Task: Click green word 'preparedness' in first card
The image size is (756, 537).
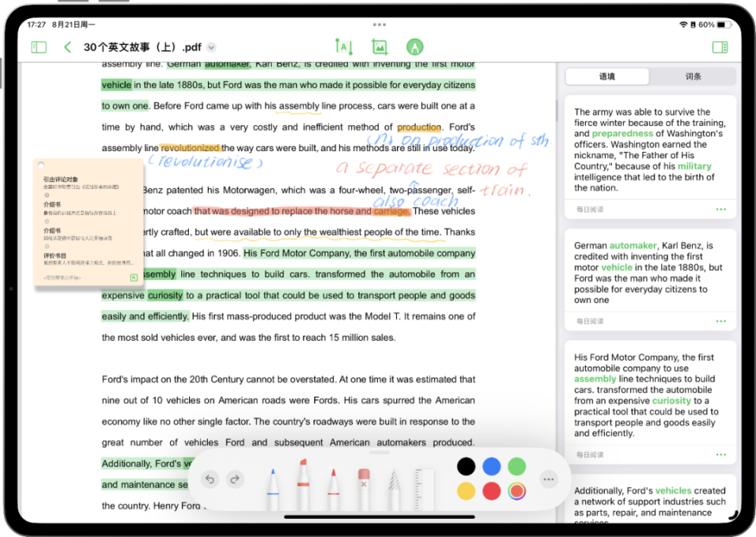Action: 622,134
